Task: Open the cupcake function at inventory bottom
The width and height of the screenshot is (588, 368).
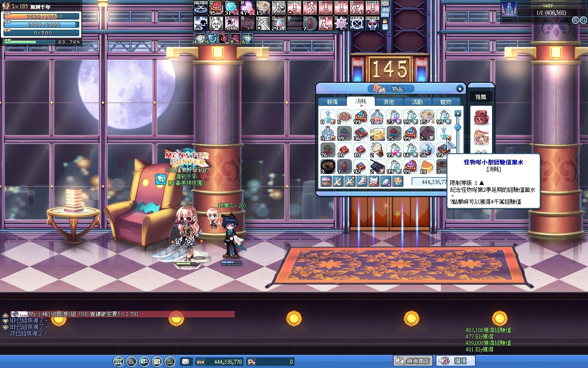Action: pyautogui.click(x=326, y=181)
